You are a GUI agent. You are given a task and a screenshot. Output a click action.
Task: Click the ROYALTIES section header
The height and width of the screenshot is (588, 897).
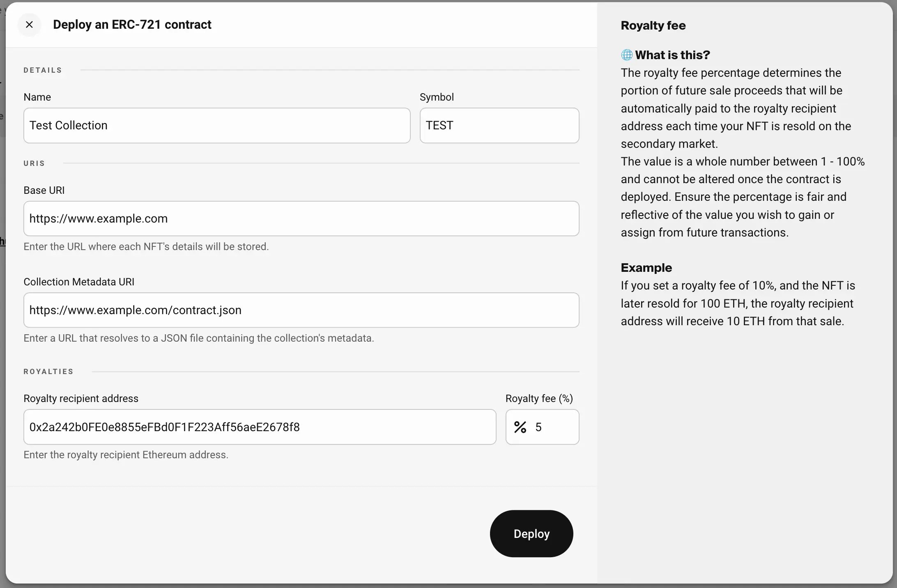(x=48, y=371)
